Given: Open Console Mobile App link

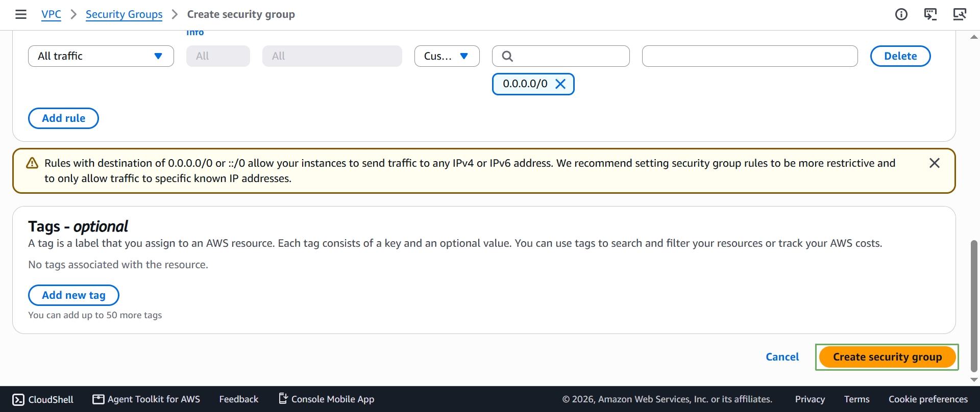Looking at the screenshot, I should (327, 399).
